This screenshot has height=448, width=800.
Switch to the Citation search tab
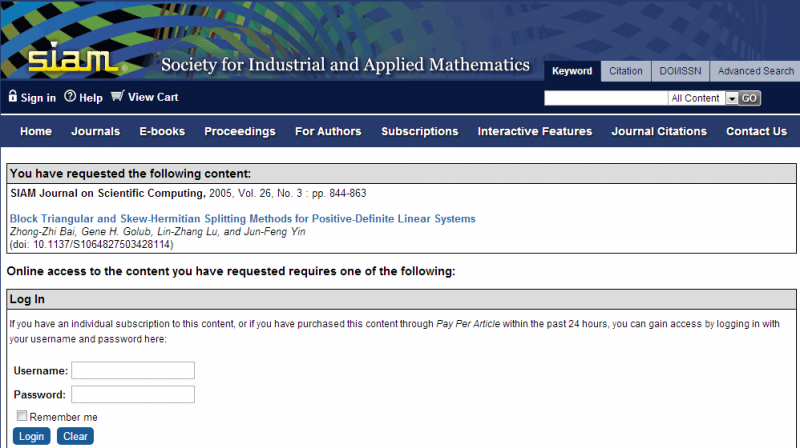click(x=626, y=71)
